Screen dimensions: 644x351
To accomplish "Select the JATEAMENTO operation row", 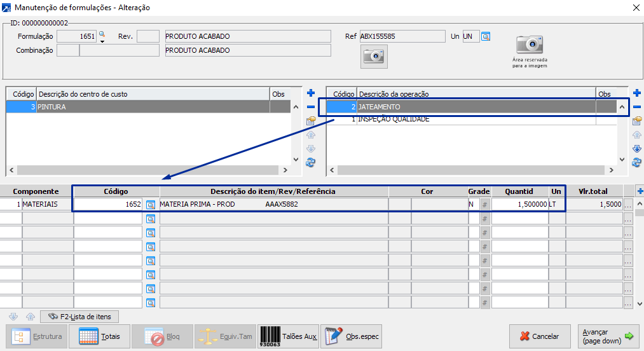I will coord(471,107).
